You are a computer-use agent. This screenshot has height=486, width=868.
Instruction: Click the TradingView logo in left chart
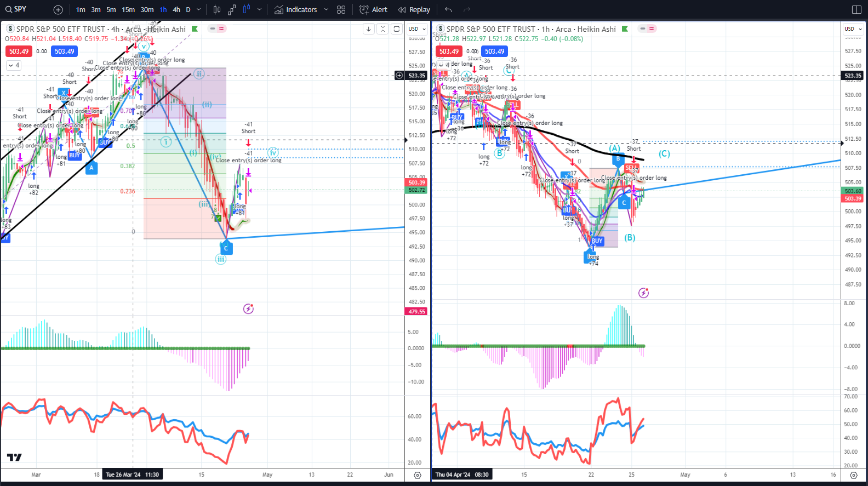(x=14, y=458)
